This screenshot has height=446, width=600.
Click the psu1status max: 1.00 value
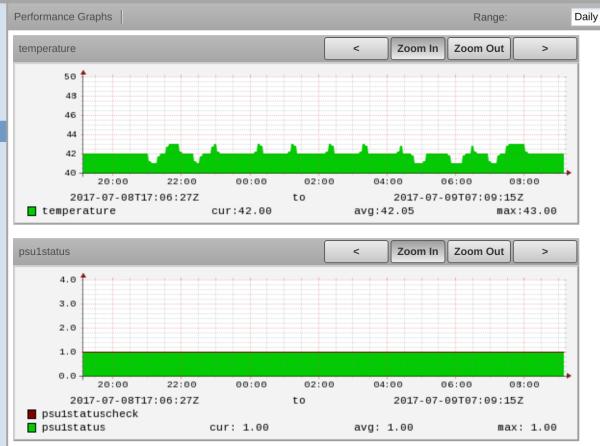(x=527, y=427)
